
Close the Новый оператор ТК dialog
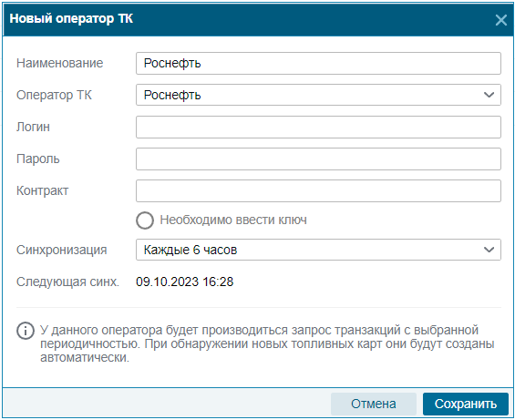point(501,20)
